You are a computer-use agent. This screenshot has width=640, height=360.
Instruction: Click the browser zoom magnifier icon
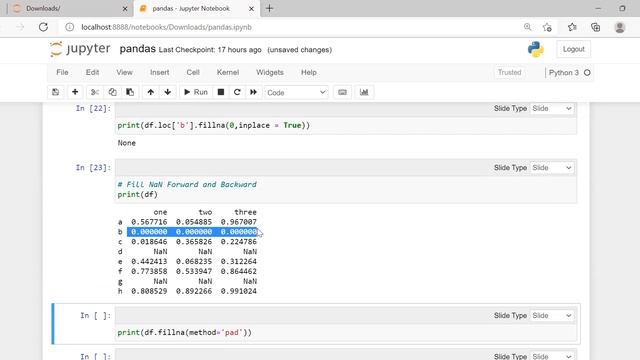pos(527,27)
